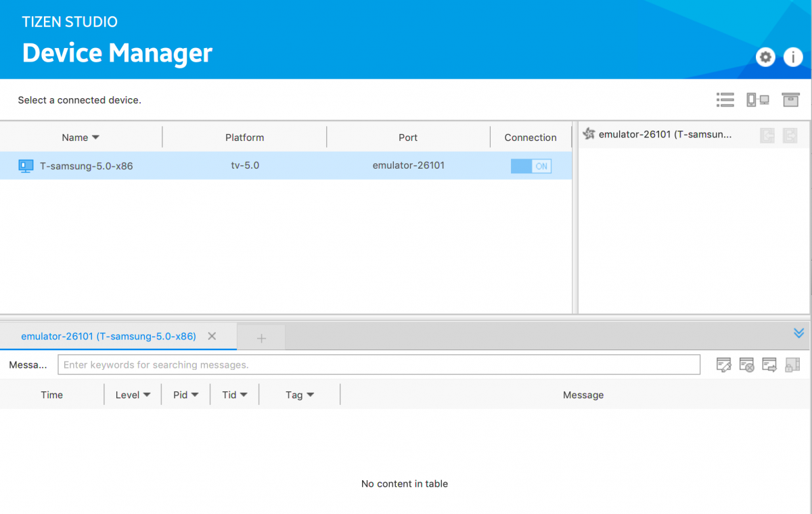The height and width of the screenshot is (514, 812).
Task: Open the Level filter dropdown
Action: pyautogui.click(x=133, y=395)
